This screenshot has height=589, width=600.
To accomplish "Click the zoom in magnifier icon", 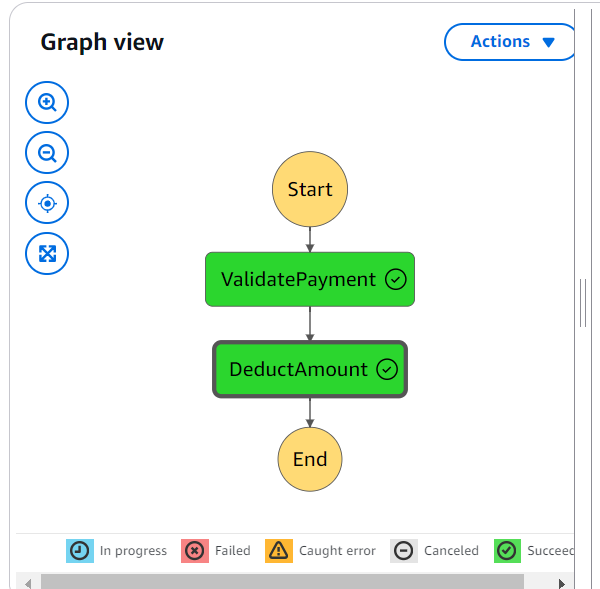I will 47,102.
